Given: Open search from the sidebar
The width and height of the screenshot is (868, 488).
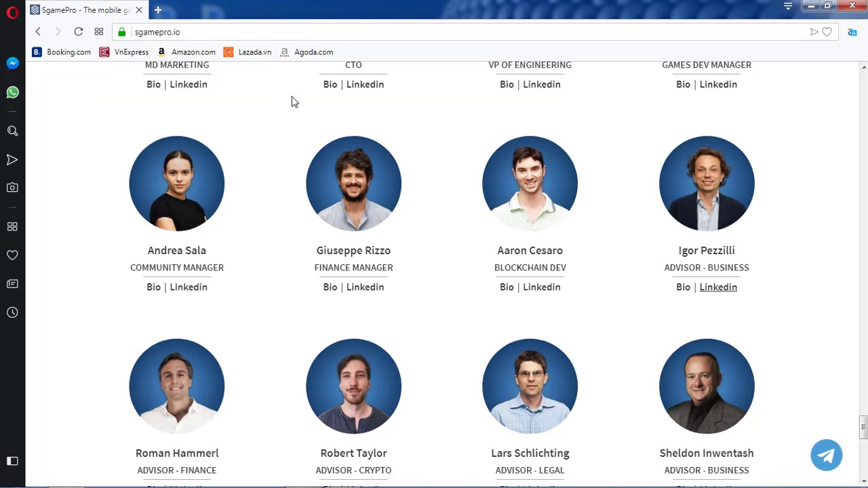Looking at the screenshot, I should point(12,131).
